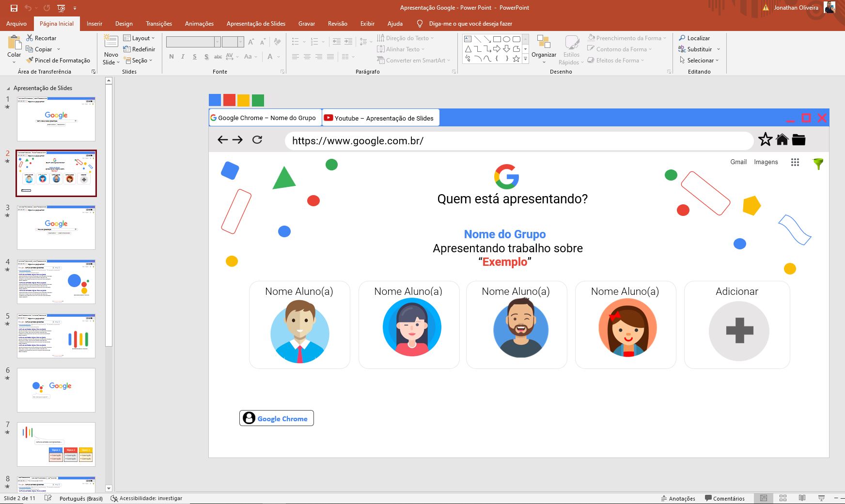Click the Save icon in title bar
The image size is (845, 504).
14,8
